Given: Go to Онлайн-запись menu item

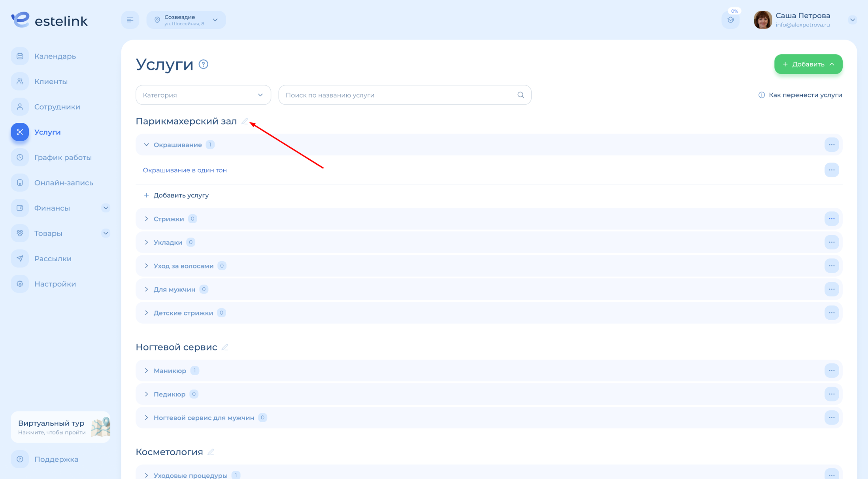Looking at the screenshot, I should point(64,183).
